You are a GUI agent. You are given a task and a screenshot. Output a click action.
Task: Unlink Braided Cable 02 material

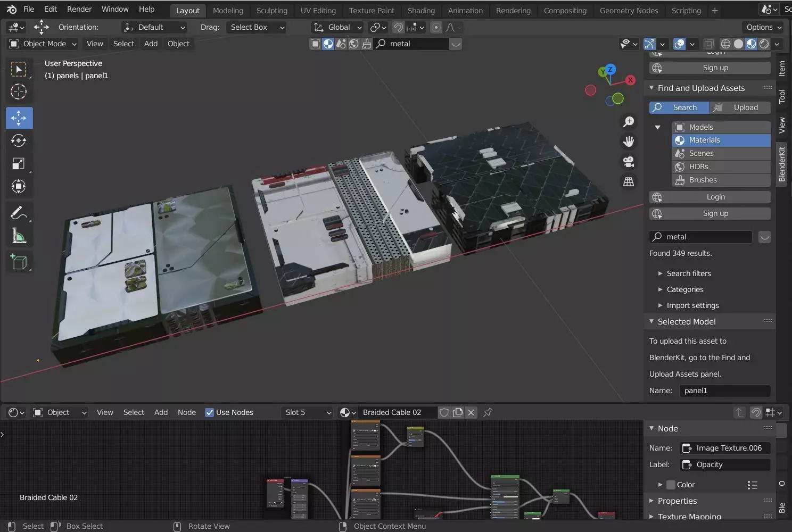(471, 412)
